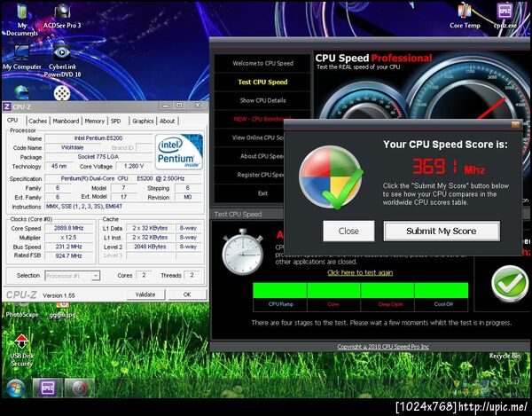Click the Core Voltage value 1.280 V

[134, 166]
